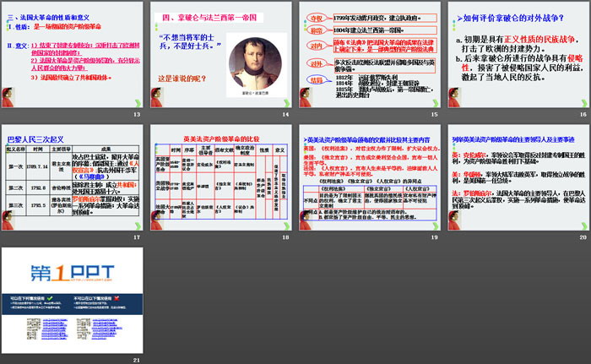This screenshot has height=364, width=591.
Task: Click the red-robed figure icon on slide 13
Action: tap(8, 98)
